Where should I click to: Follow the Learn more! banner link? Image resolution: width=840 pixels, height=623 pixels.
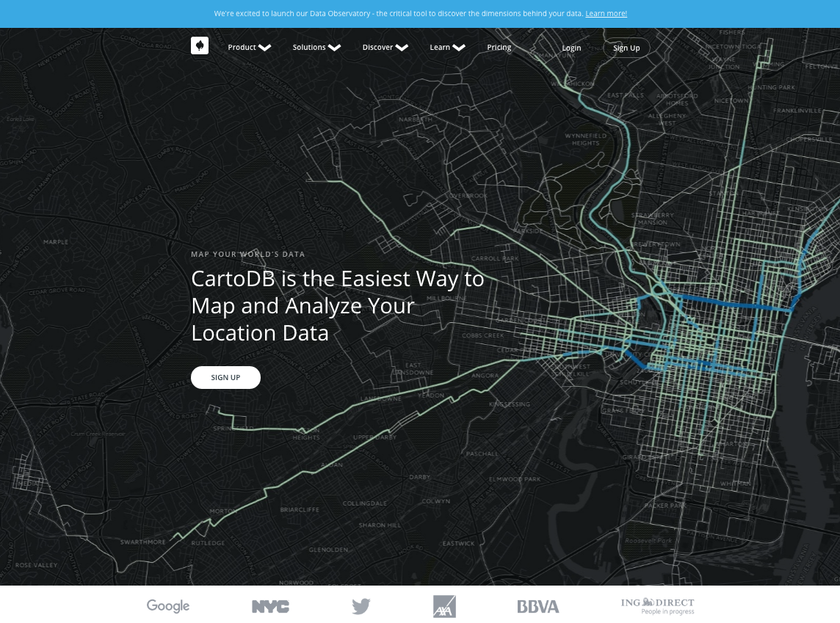pos(606,13)
